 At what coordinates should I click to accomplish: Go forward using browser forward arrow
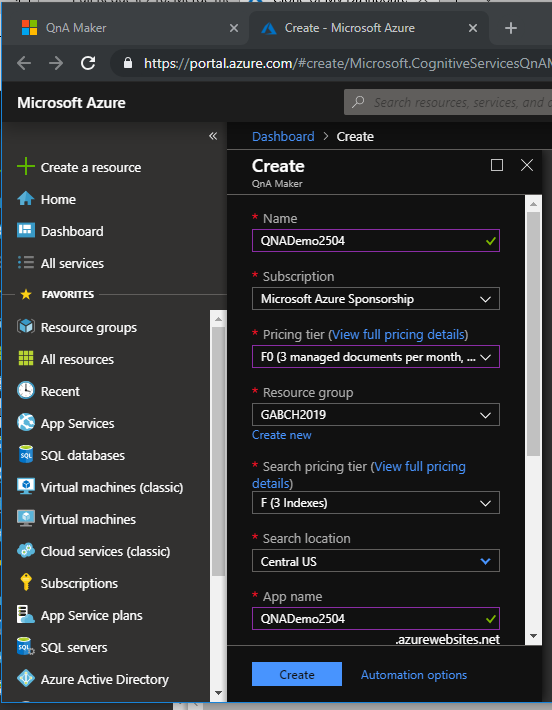pos(56,63)
